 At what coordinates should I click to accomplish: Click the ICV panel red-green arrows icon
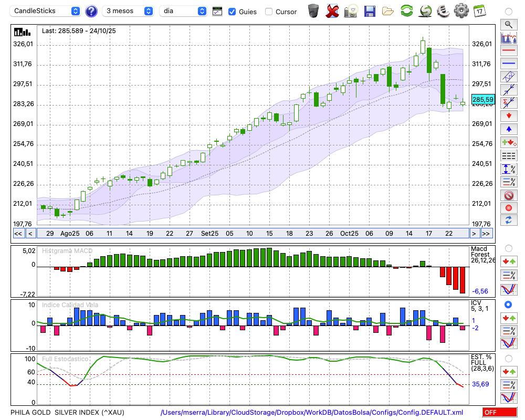[509, 318]
